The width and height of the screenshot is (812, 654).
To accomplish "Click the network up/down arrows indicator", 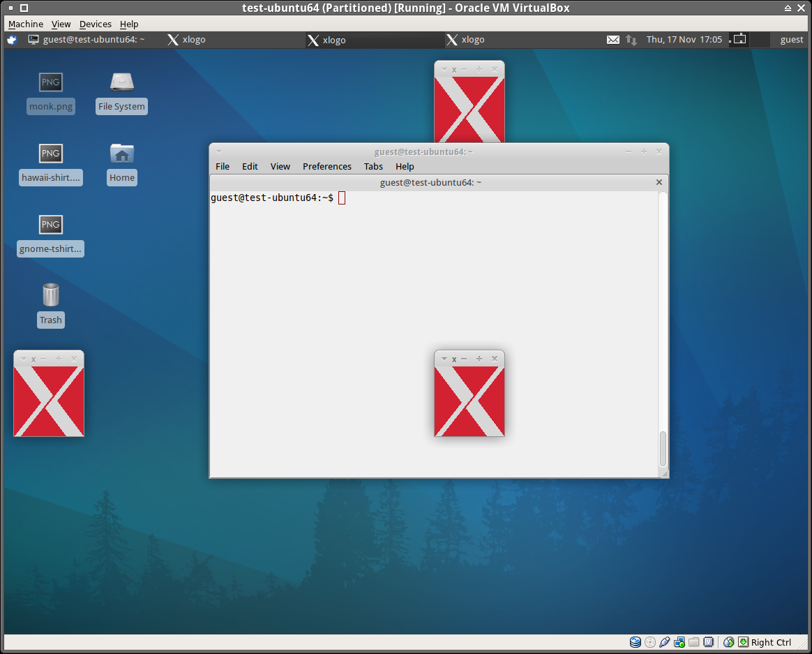I will (x=631, y=40).
